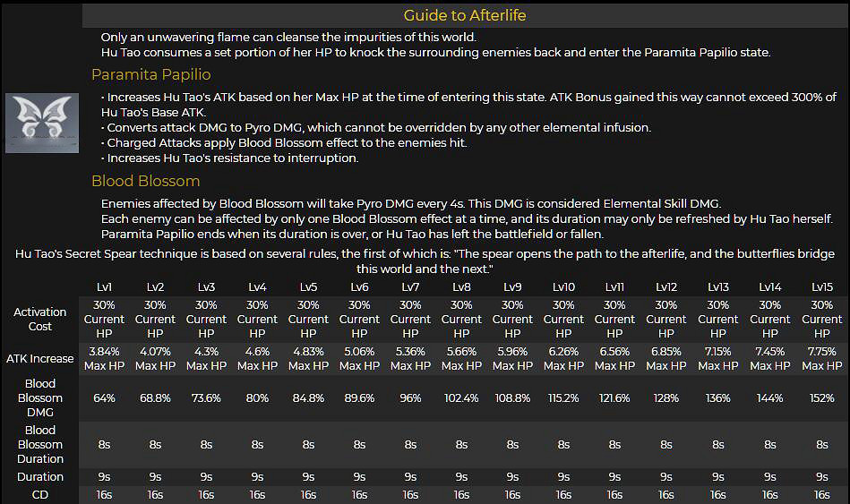The width and height of the screenshot is (850, 504).
Task: Click the Hu Tao's Secret Spear quote text
Action: (x=425, y=261)
